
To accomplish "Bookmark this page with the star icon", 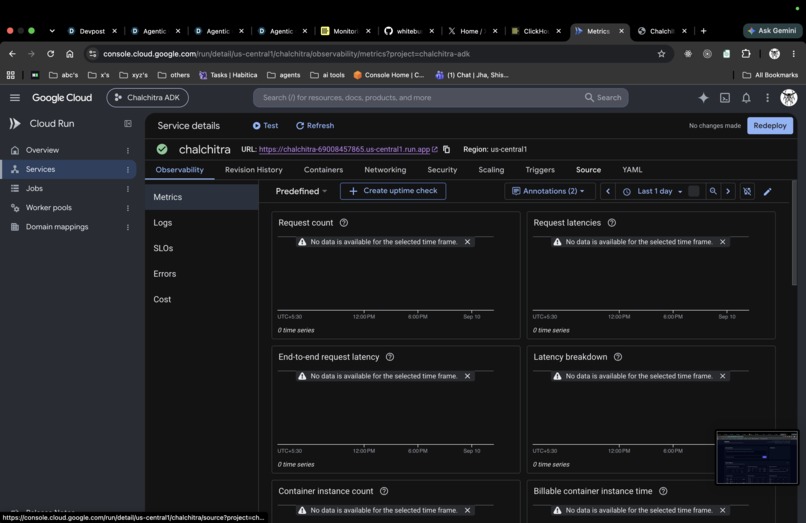I will click(x=661, y=54).
